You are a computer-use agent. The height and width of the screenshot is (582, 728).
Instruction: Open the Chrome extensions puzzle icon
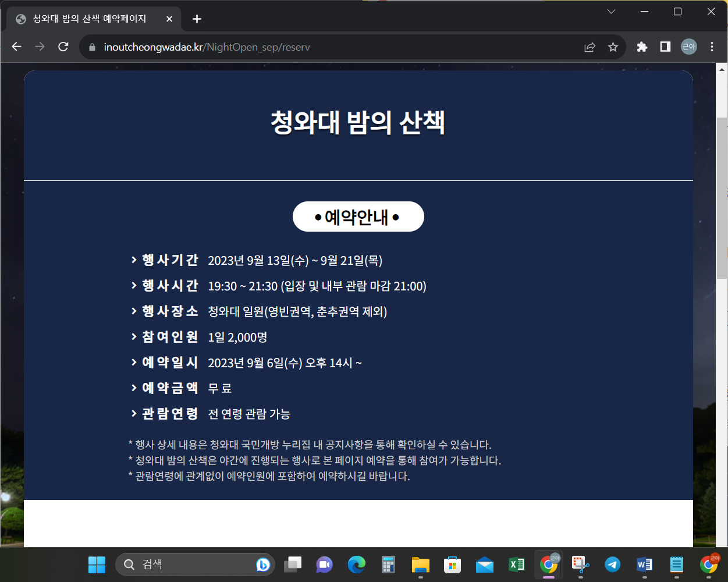pyautogui.click(x=641, y=47)
